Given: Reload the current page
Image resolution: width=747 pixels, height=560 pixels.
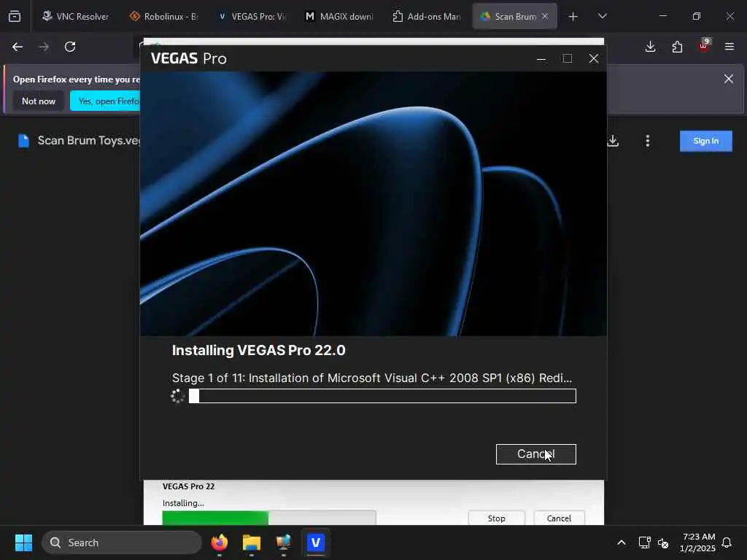Looking at the screenshot, I should point(70,47).
